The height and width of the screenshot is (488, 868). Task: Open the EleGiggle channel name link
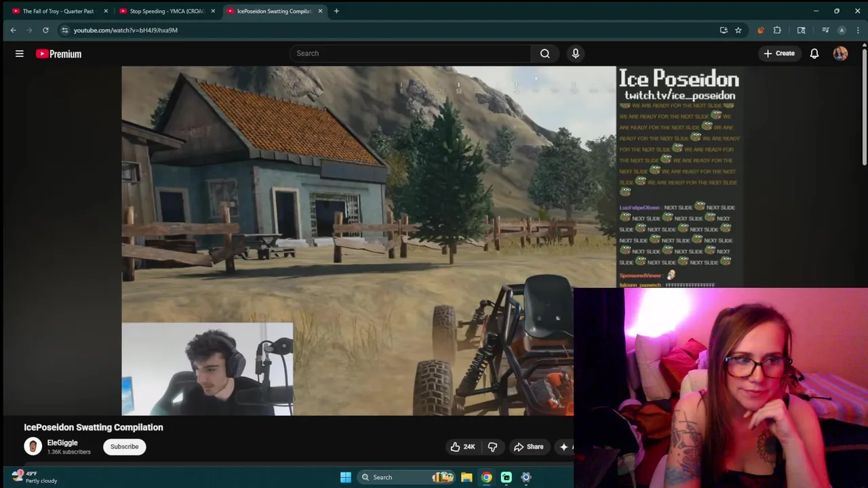tap(62, 443)
